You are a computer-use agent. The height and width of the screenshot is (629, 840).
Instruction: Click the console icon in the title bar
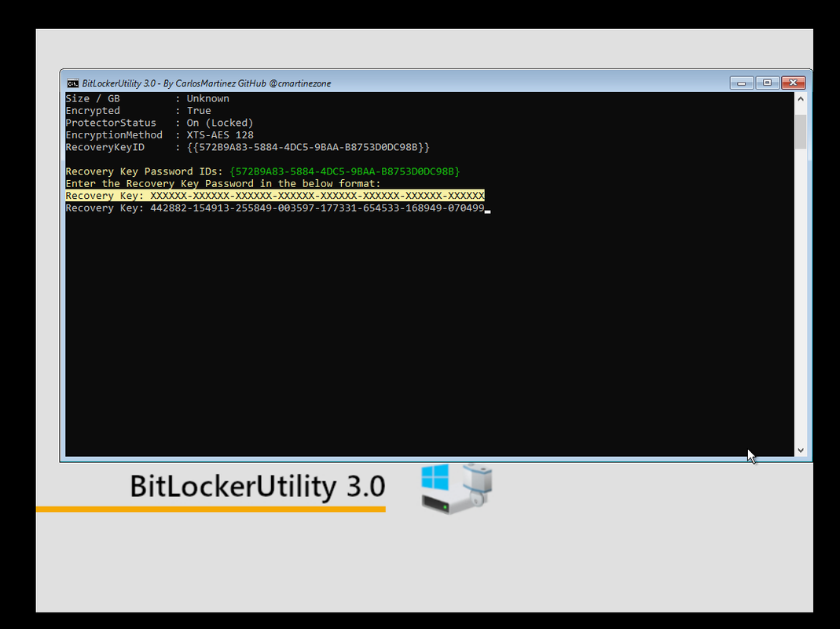tap(73, 83)
